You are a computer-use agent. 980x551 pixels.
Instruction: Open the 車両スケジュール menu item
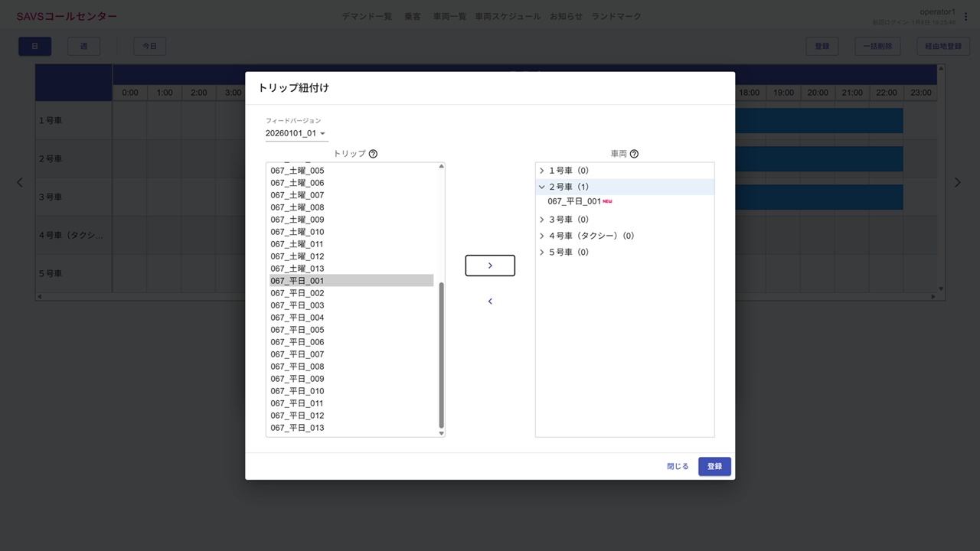(508, 16)
